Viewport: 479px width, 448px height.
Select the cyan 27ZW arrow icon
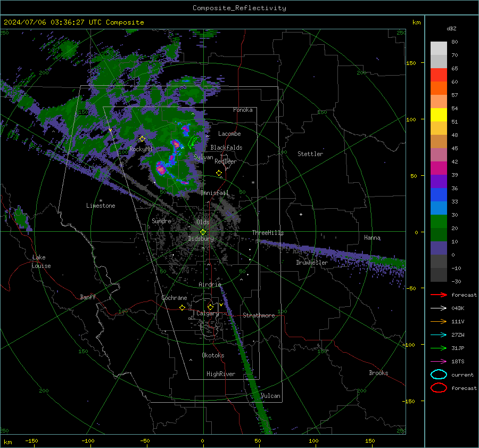[439, 335]
